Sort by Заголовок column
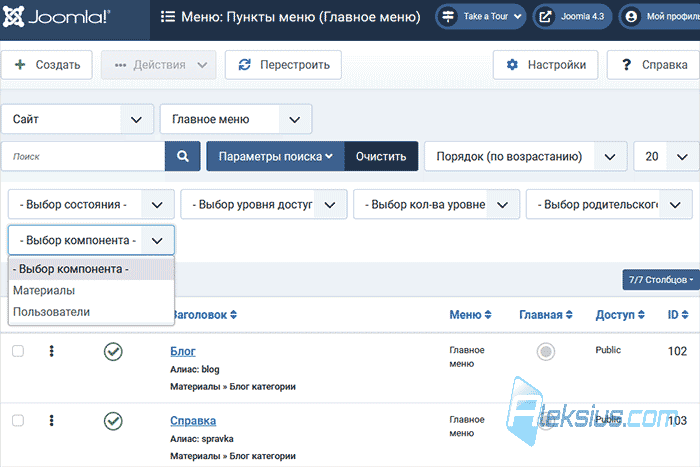 (204, 315)
